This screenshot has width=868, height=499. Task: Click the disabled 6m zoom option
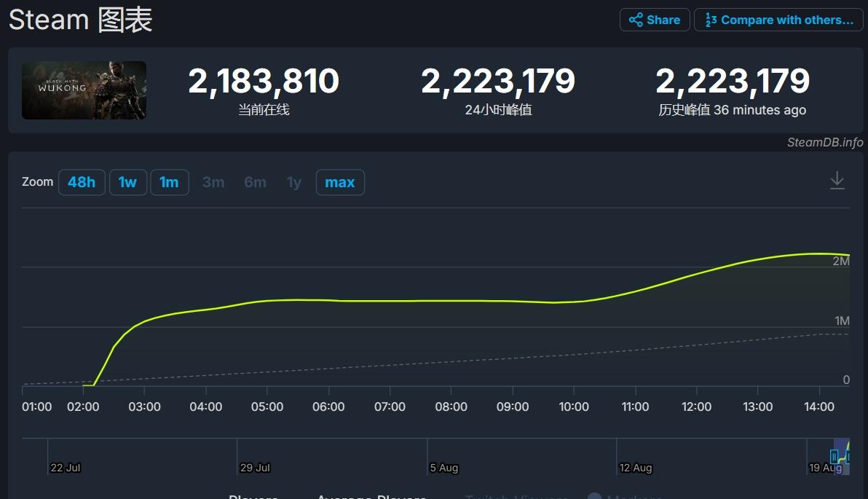255,182
